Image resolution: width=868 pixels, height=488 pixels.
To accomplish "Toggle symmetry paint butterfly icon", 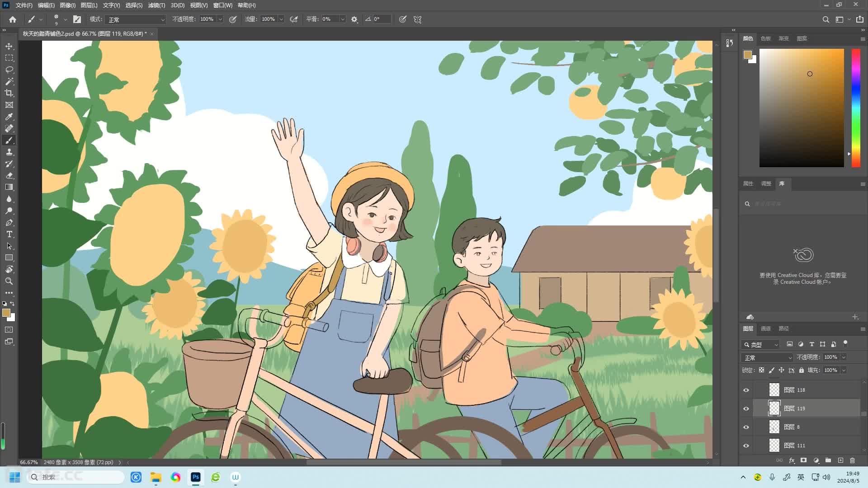I will point(417,19).
